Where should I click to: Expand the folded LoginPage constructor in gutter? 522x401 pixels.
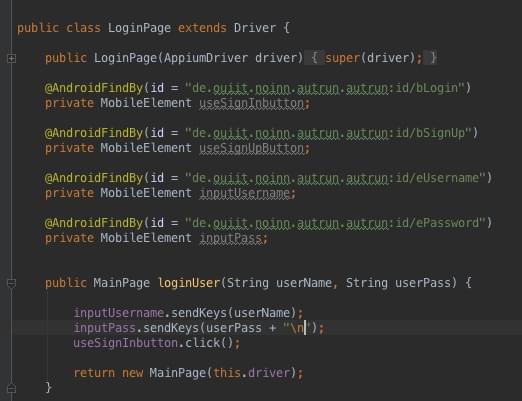[x=11, y=59]
